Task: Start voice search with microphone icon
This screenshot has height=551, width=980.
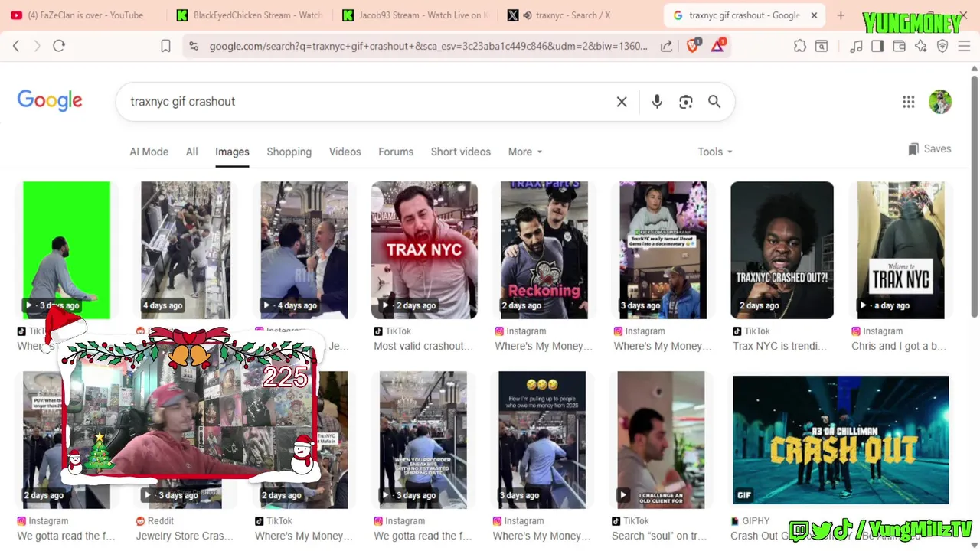Action: pos(657,102)
